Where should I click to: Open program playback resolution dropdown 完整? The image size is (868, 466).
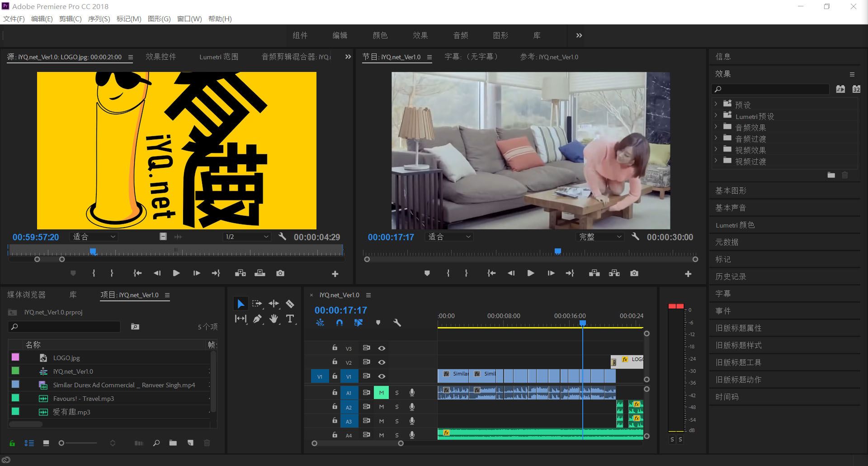(x=600, y=237)
